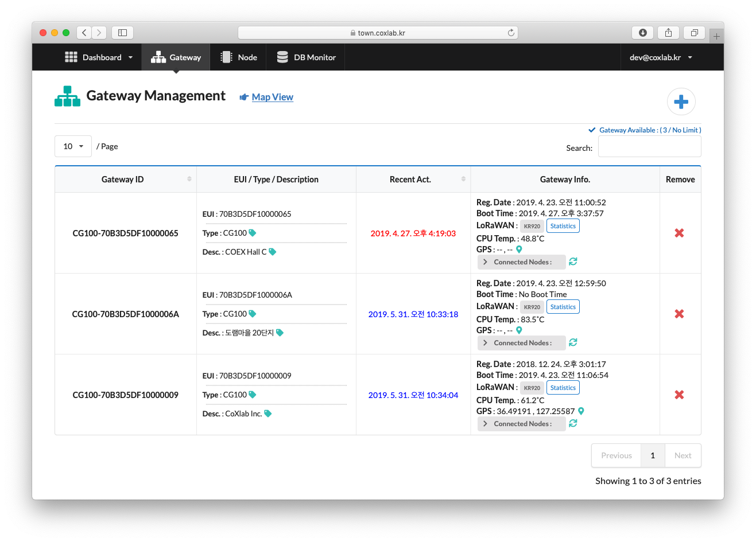
Task: Open DB Monitor tab
Action: pos(306,57)
